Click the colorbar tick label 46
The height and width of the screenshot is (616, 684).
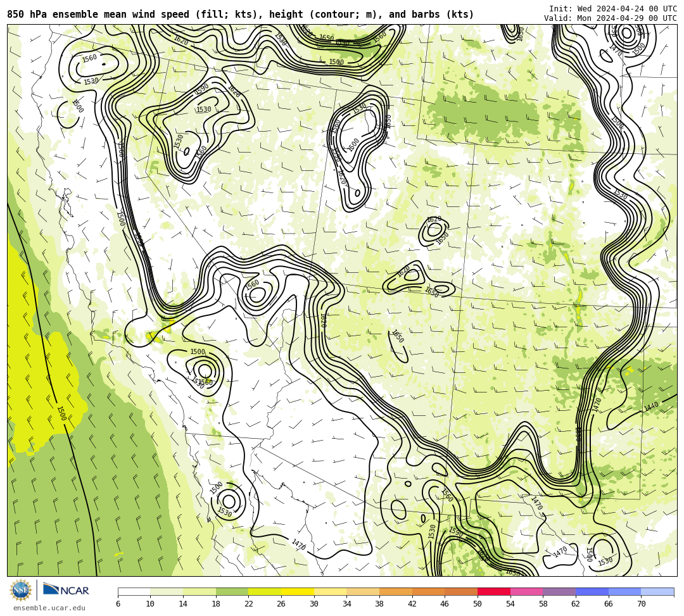[x=445, y=604]
